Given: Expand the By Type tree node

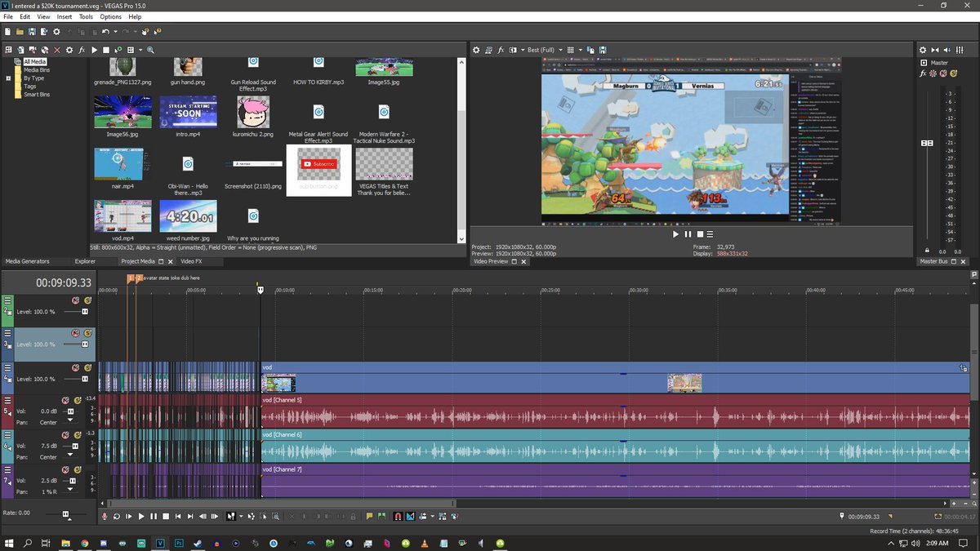Looking at the screenshot, I should coord(8,78).
